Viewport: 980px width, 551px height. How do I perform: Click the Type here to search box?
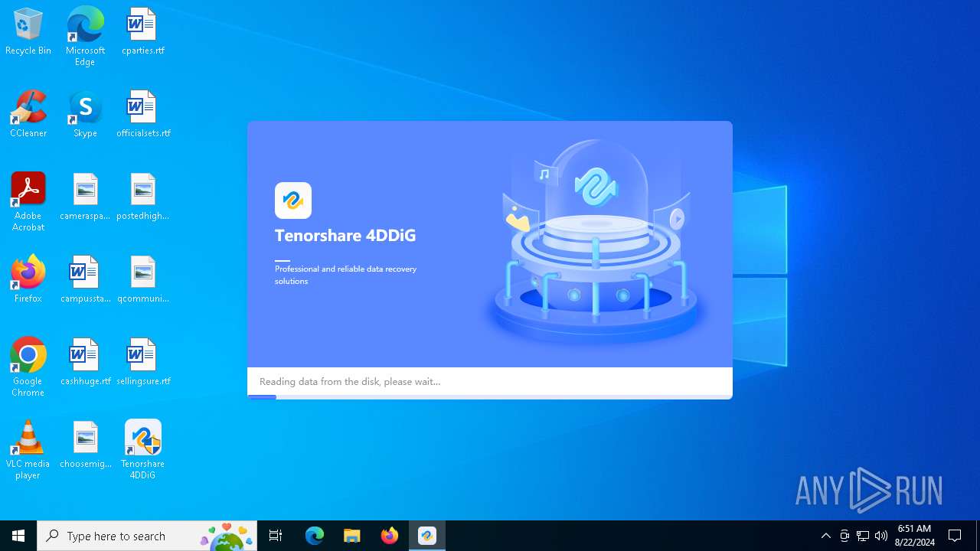(x=147, y=536)
